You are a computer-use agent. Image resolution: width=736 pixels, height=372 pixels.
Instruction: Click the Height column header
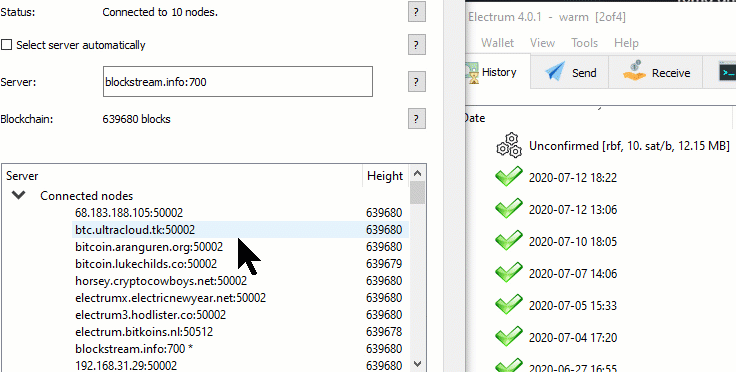point(385,176)
